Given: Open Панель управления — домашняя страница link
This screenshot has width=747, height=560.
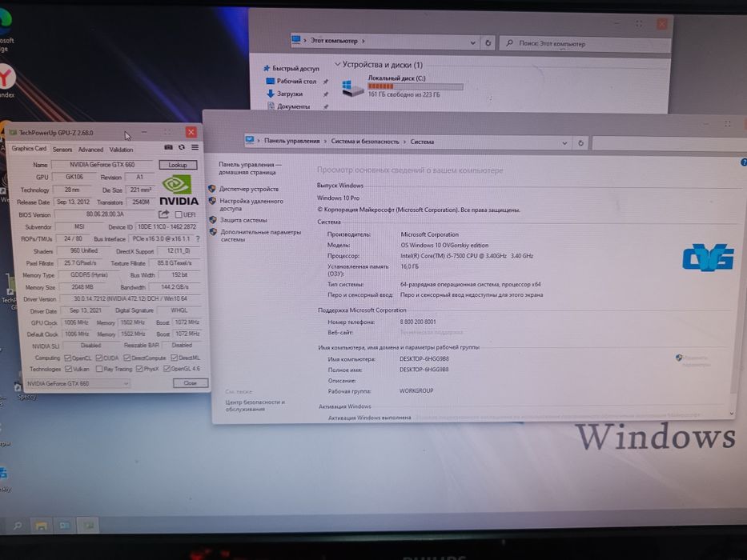Looking at the screenshot, I should [250, 168].
